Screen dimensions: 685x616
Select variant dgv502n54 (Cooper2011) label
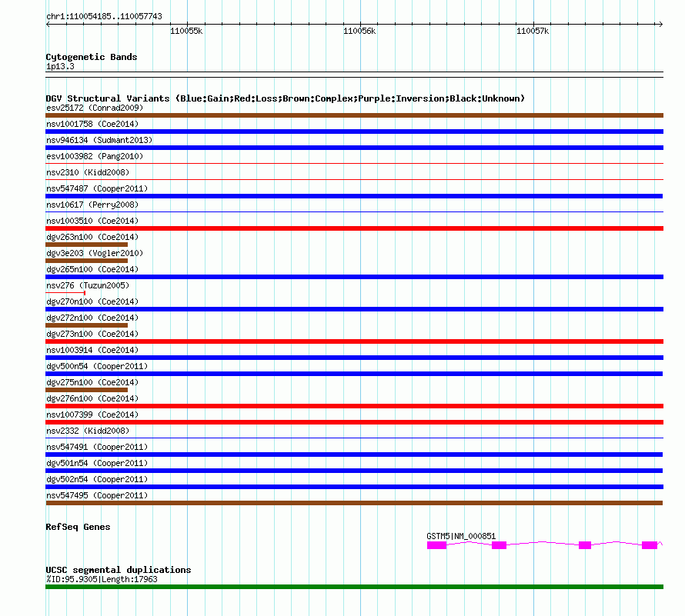coord(97,479)
